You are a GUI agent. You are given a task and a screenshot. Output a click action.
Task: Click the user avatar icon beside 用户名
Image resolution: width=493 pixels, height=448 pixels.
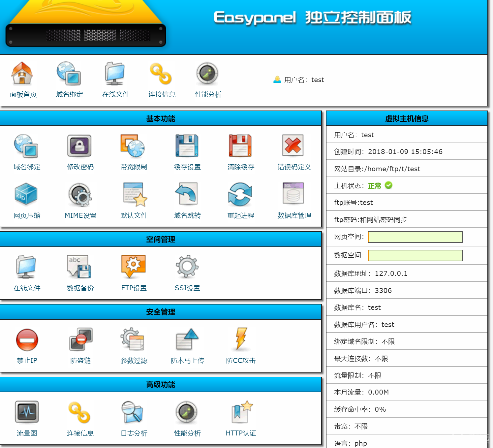[277, 80]
